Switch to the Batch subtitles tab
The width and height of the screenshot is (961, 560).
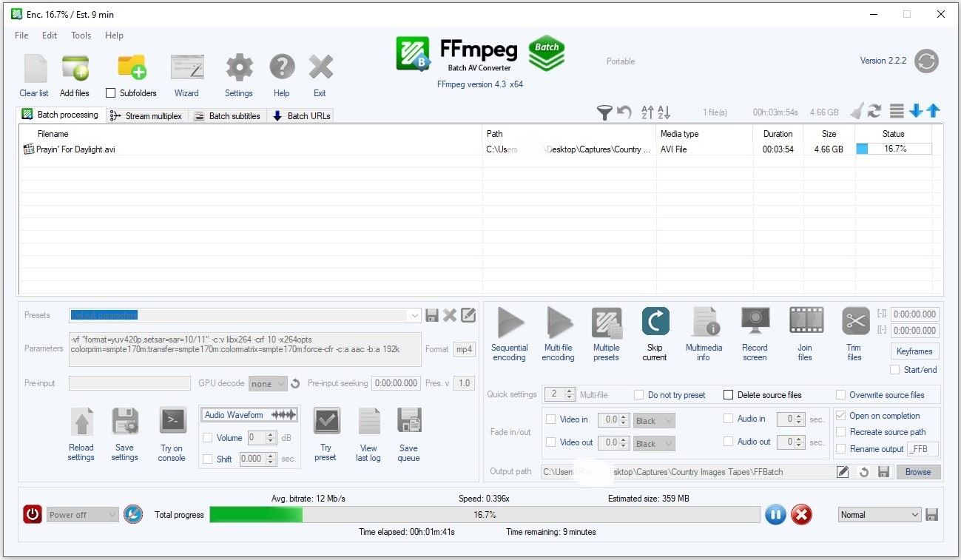[x=228, y=116]
